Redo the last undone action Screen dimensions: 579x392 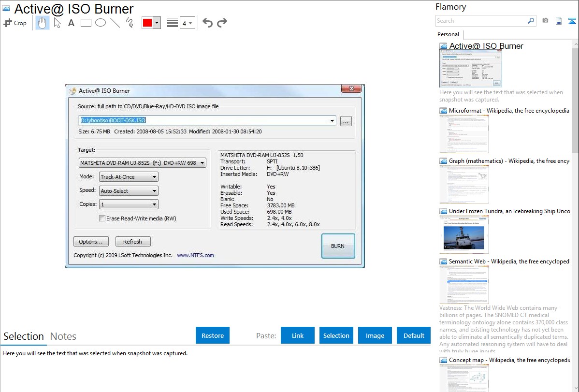(222, 23)
